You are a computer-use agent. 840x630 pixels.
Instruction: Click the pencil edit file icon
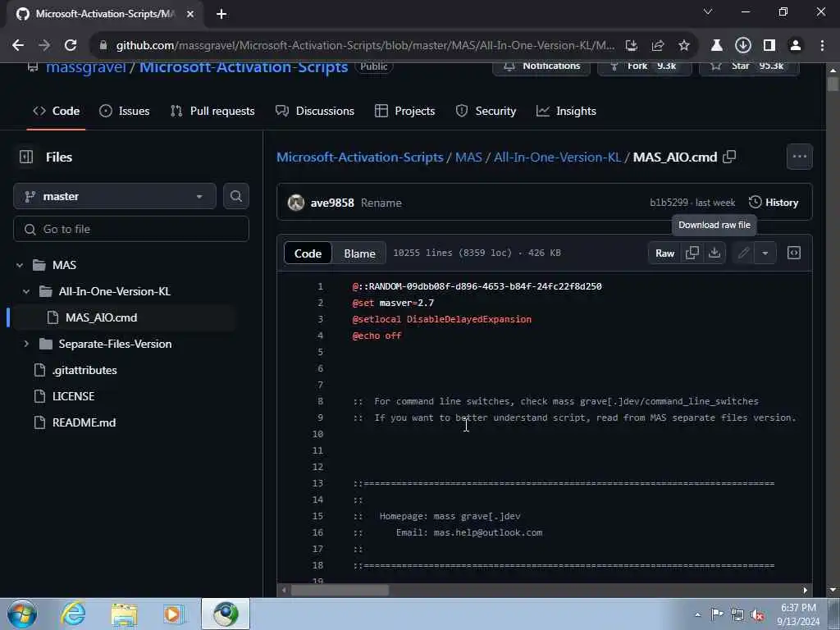(743, 253)
